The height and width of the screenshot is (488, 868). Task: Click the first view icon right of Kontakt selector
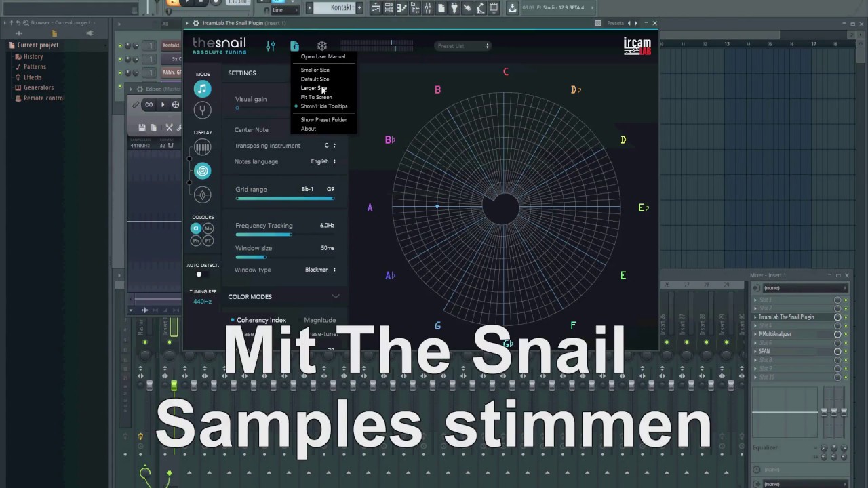(x=375, y=8)
